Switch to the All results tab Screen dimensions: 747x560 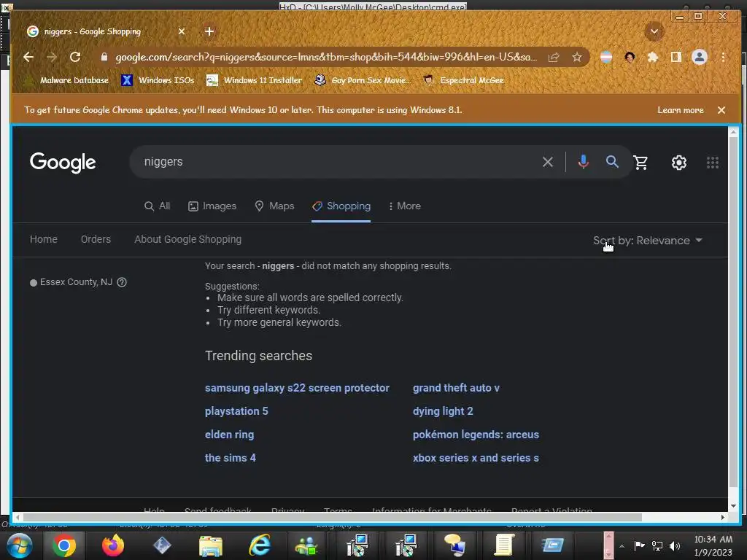pyautogui.click(x=158, y=206)
